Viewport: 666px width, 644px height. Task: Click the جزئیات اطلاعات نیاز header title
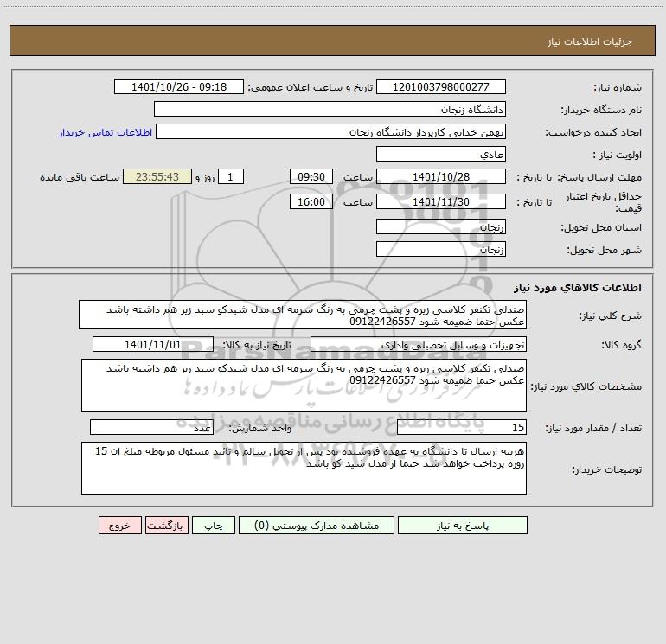tap(590, 41)
